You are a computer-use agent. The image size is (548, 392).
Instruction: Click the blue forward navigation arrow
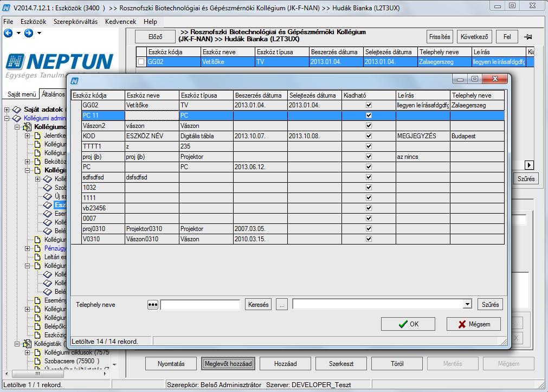[29, 33]
